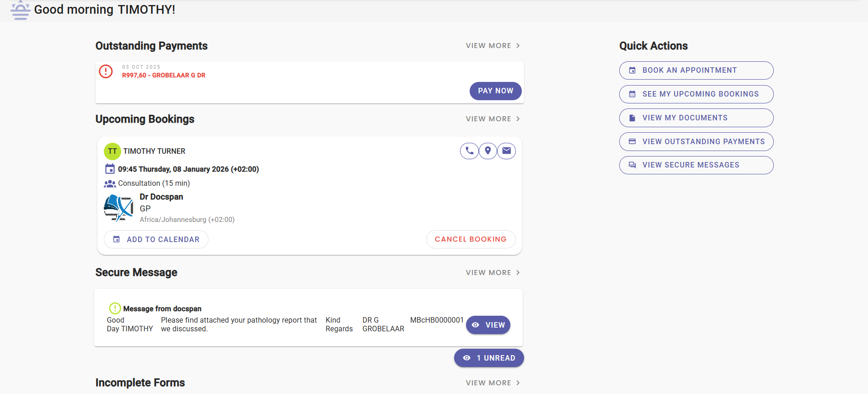Add the consultation to calendar

point(156,239)
